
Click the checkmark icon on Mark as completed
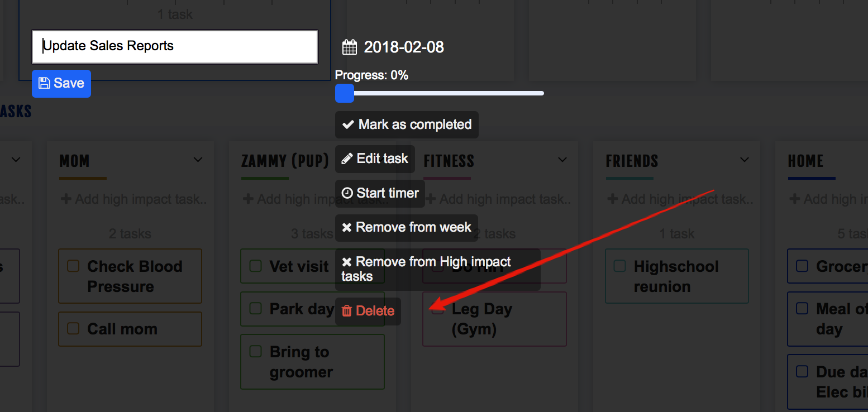click(x=348, y=124)
